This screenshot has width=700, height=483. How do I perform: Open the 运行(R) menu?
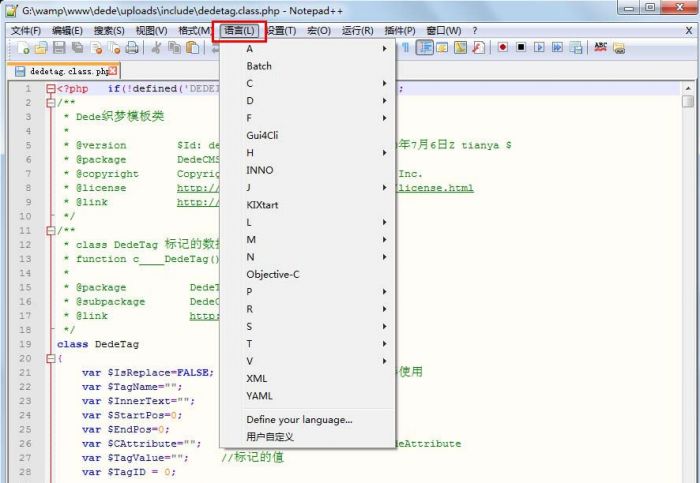coord(358,31)
